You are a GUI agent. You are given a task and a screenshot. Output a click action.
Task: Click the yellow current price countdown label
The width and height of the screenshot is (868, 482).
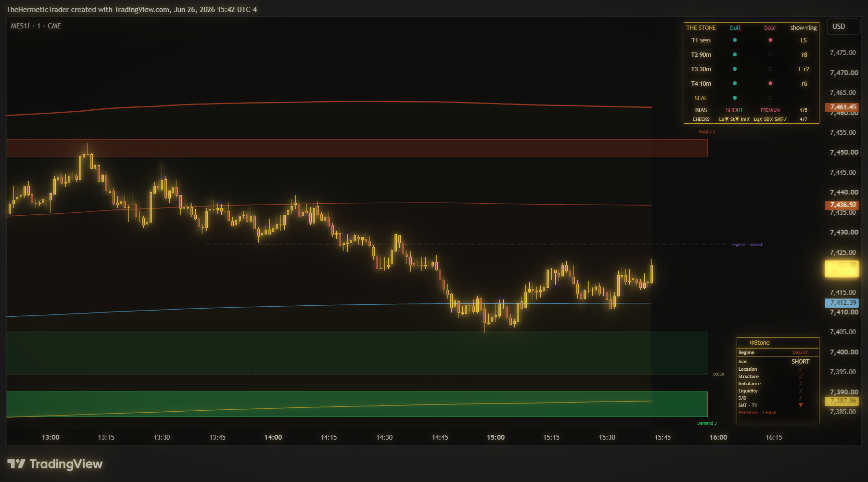pos(842,269)
